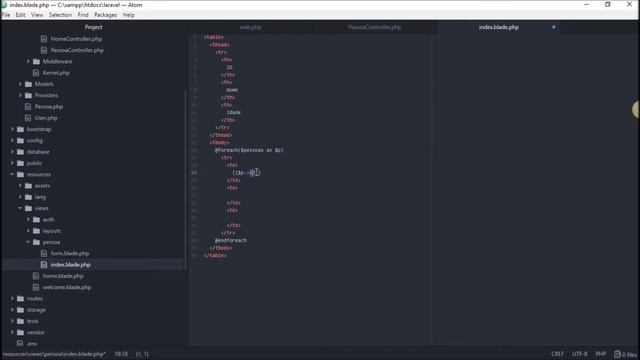Click the .env file icon
Image resolution: width=640 pixels, height=360 pixels.
pyautogui.click(x=20, y=344)
